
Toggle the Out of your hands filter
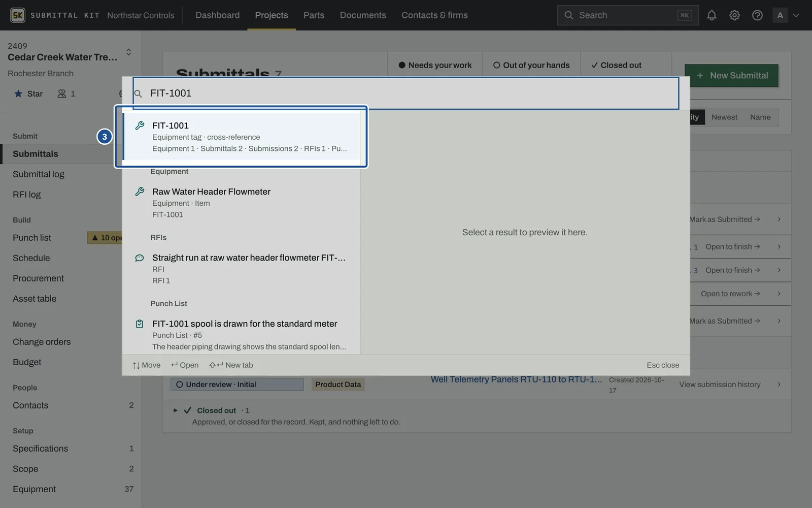tap(531, 65)
